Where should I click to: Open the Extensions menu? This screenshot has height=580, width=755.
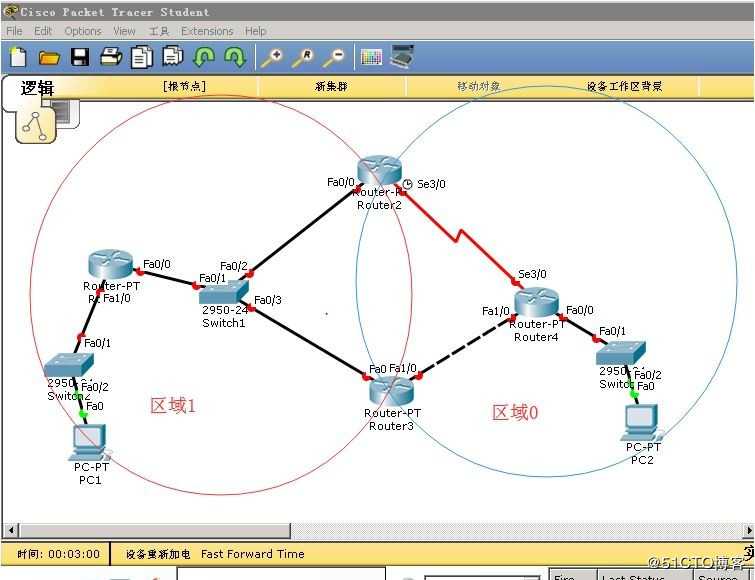tap(207, 31)
